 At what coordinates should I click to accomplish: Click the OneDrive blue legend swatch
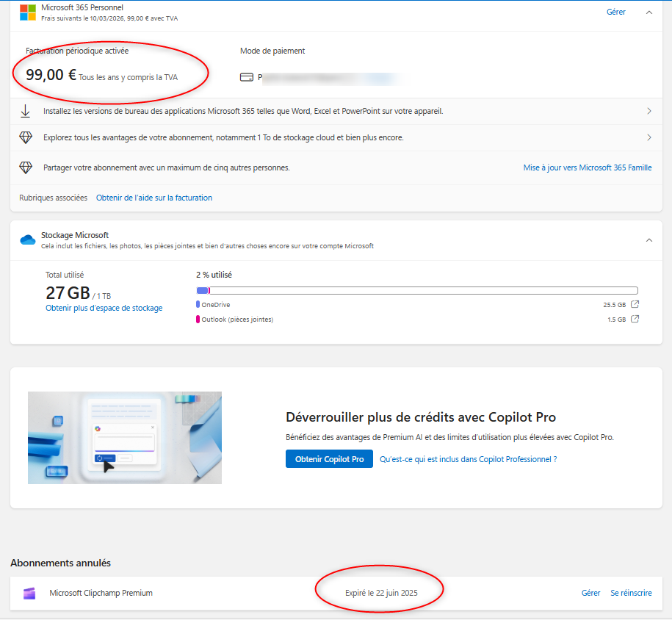[x=198, y=304]
